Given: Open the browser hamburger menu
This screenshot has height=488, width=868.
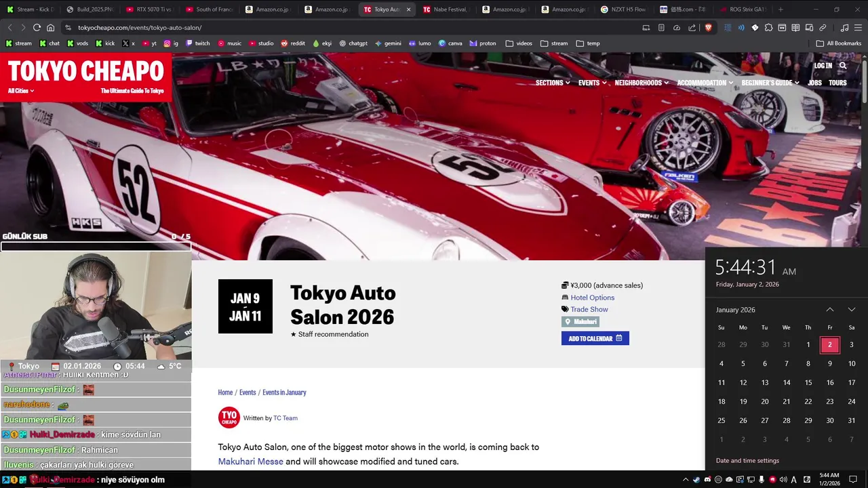Looking at the screenshot, I should coord(858,28).
